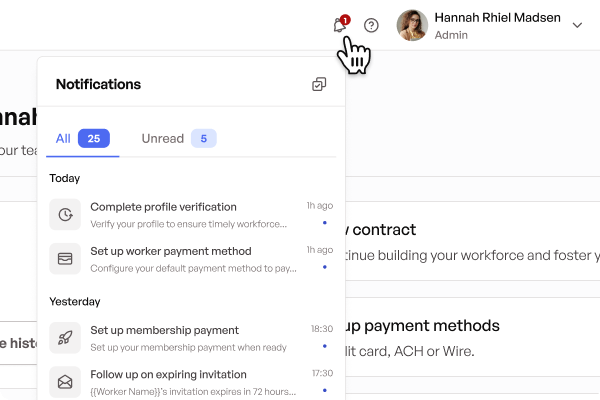Click unread dot on profile verification notification

(324, 222)
